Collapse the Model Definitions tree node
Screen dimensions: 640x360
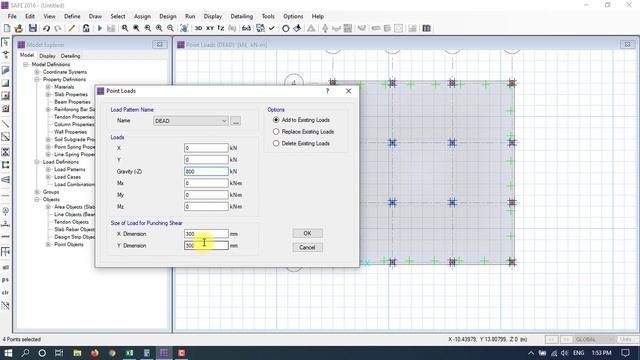coord(26,64)
